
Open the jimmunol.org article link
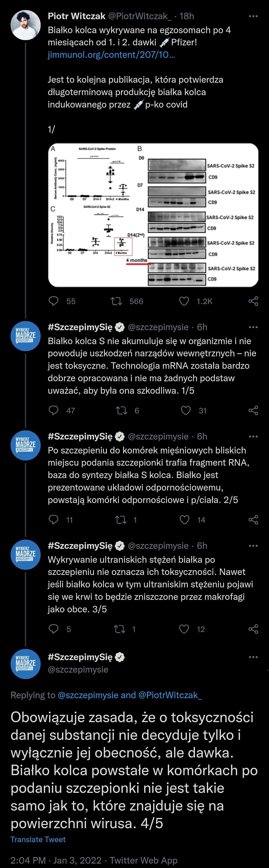(112, 55)
